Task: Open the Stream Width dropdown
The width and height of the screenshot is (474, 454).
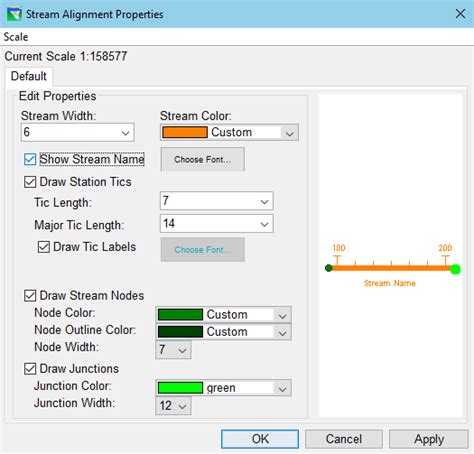Action: pos(78,132)
